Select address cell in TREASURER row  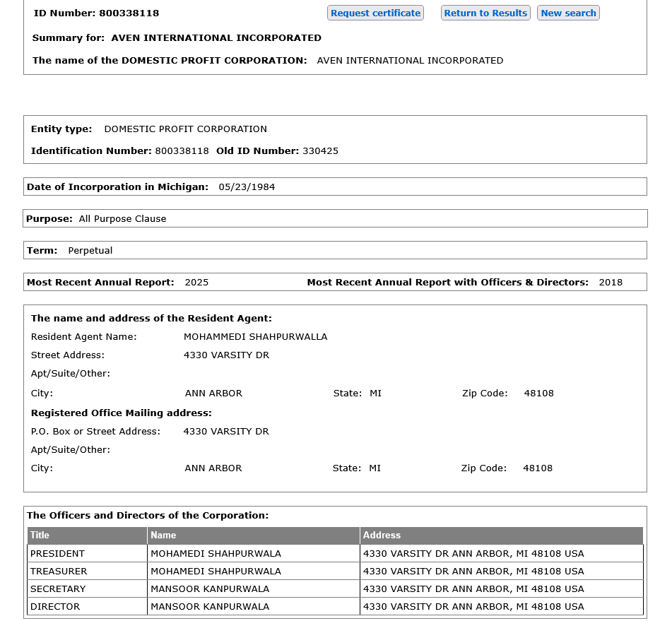[x=502, y=571]
